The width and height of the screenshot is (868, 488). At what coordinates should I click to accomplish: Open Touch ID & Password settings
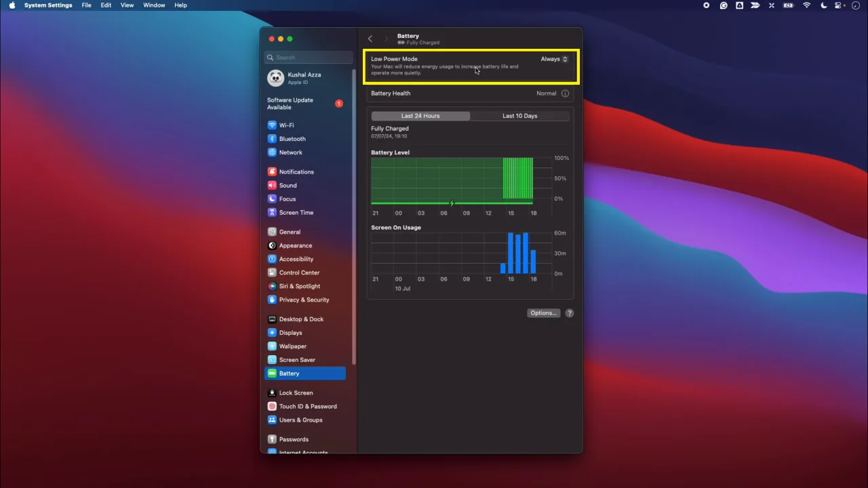click(x=308, y=406)
